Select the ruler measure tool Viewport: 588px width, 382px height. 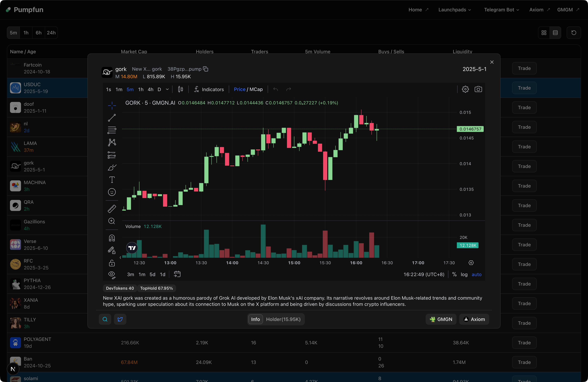pos(112,209)
